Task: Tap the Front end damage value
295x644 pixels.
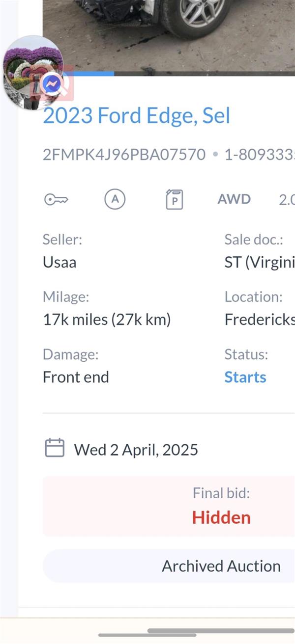Action: pyautogui.click(x=76, y=377)
